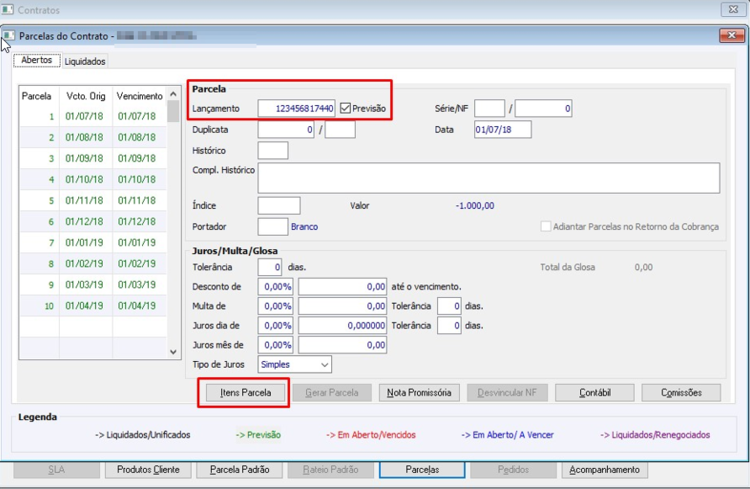
Task: Click scroll up arrow in parcel list
Action: [173, 94]
